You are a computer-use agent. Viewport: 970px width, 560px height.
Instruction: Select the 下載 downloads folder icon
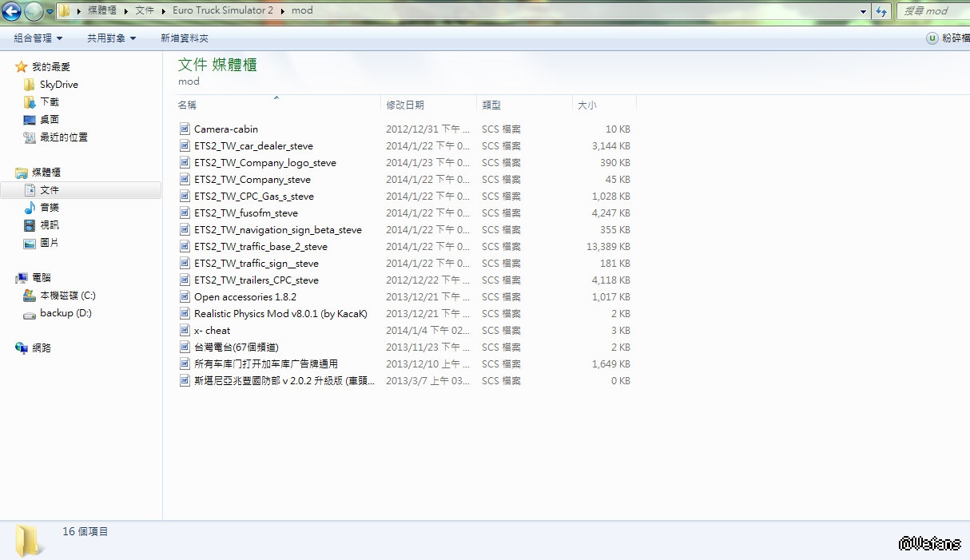30,102
